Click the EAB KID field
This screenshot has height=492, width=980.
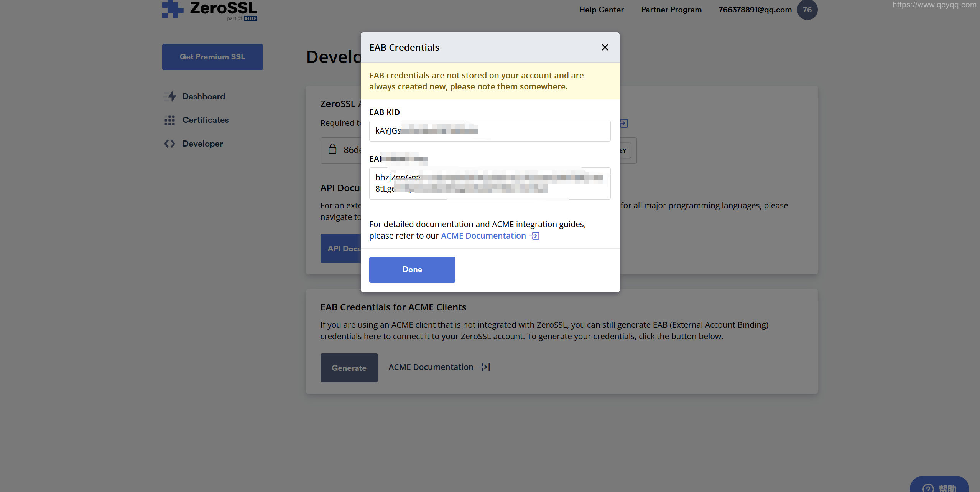pos(490,131)
